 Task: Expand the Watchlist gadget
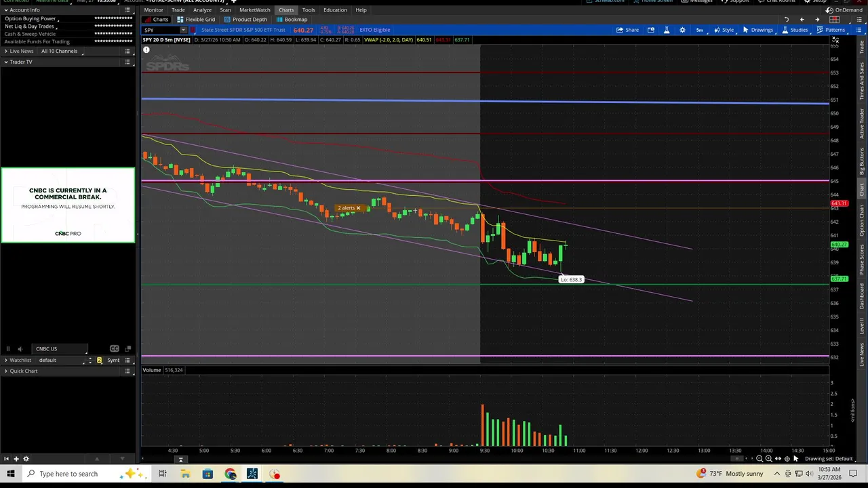click(x=5, y=361)
